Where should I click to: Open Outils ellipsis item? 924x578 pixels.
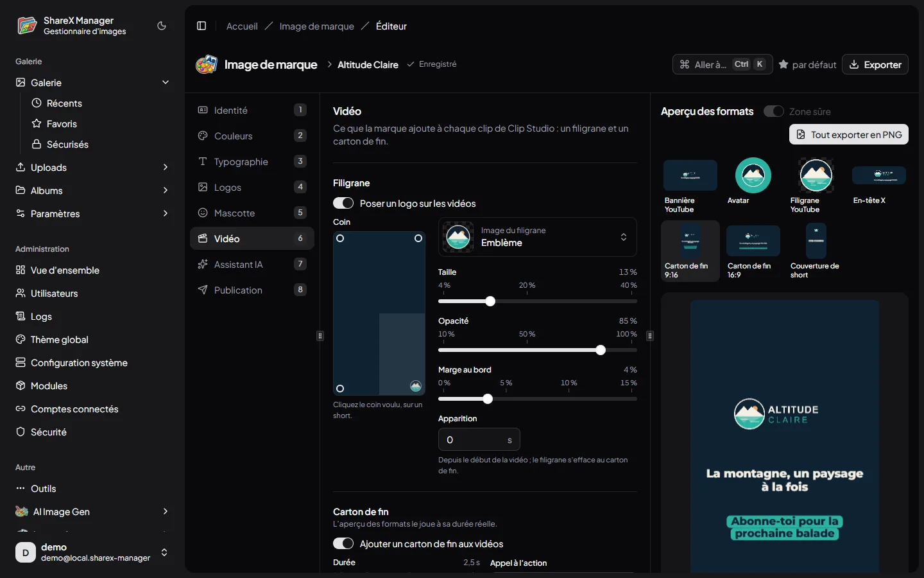pos(92,489)
